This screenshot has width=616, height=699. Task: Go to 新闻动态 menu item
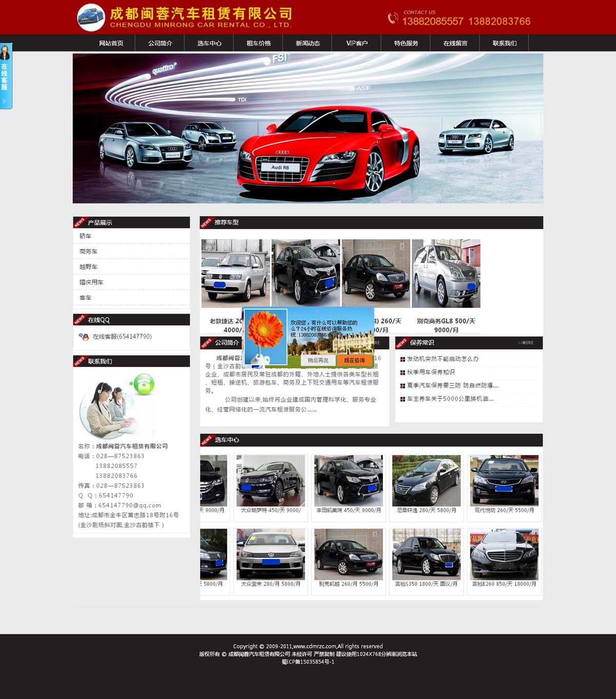(x=307, y=43)
